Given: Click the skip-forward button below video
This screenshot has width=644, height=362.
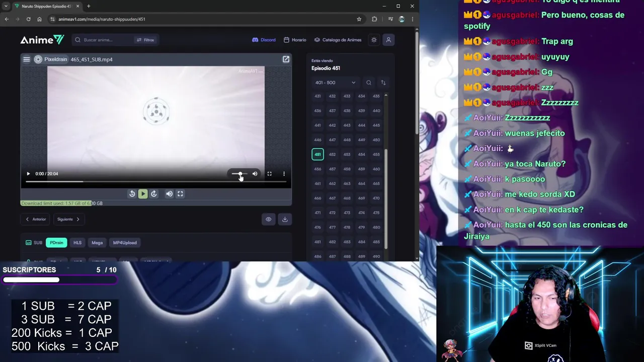Looking at the screenshot, I should (x=154, y=194).
